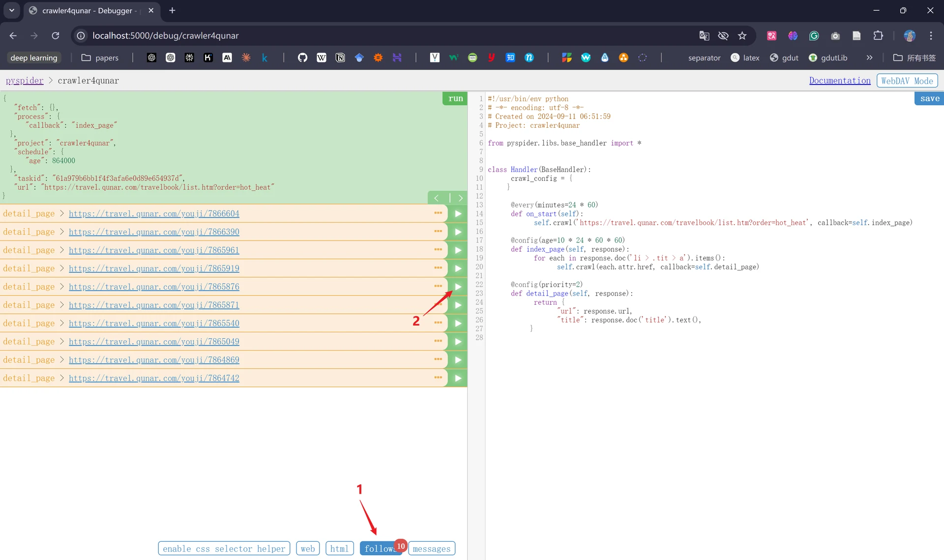This screenshot has width=944, height=560.
Task: Open the browser Extensions puzzle icon
Action: click(878, 35)
